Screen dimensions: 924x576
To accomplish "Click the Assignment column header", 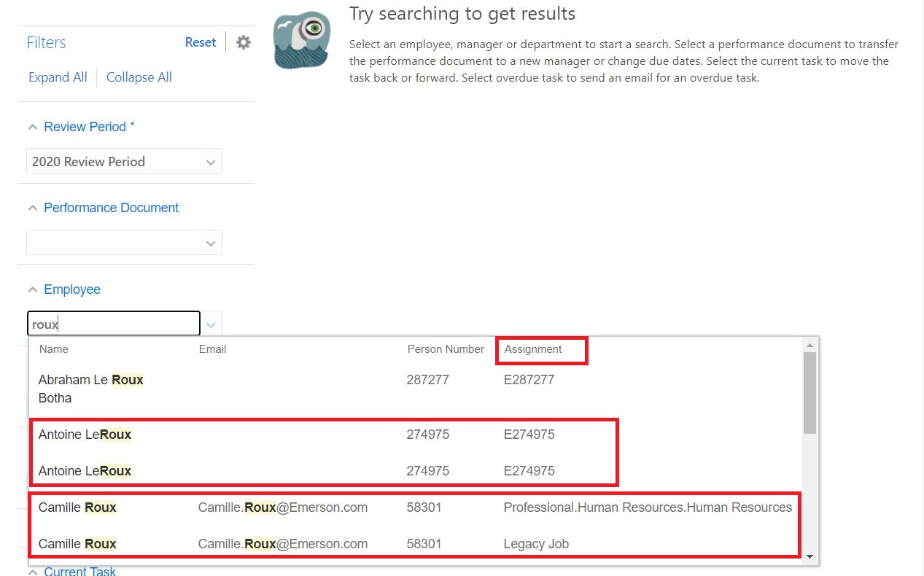I will [x=533, y=349].
